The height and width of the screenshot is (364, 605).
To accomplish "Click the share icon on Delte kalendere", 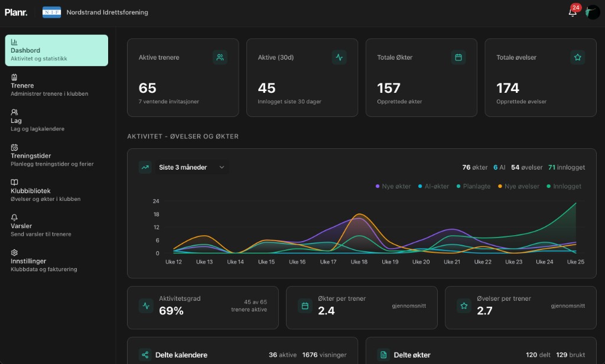I will (x=145, y=355).
